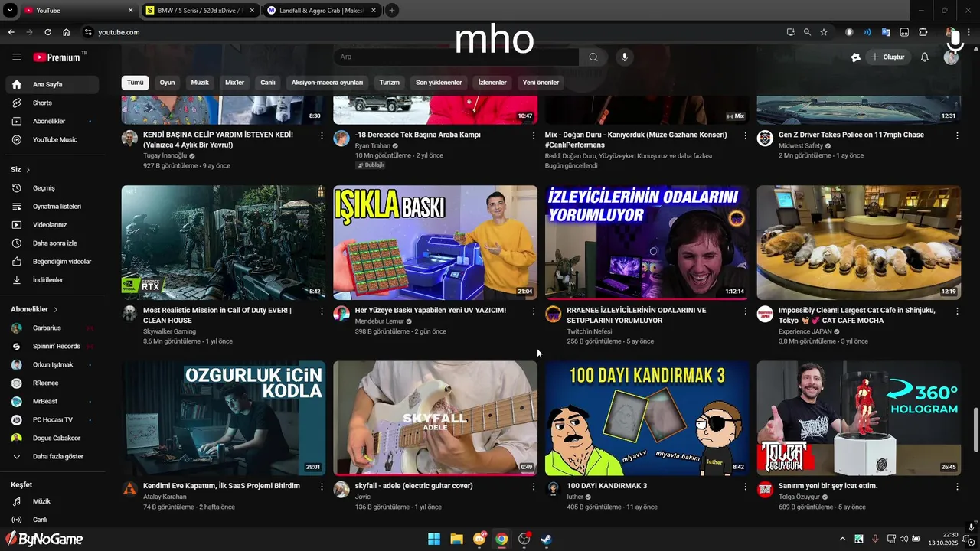Open options menu for RRAENEE video
The width and height of the screenshot is (980, 551).
746,311
